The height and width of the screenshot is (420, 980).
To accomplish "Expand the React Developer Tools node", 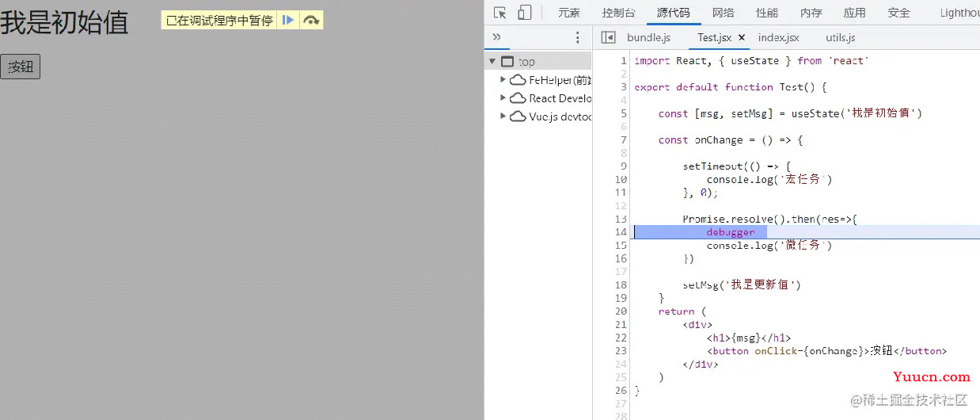I will 503,97.
